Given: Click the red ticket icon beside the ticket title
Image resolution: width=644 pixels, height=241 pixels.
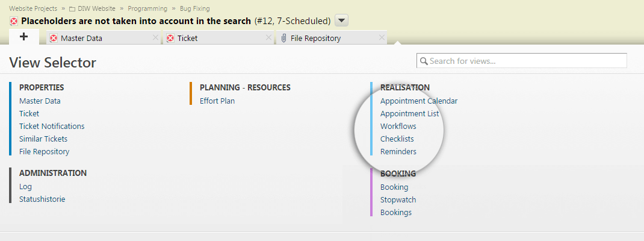Looking at the screenshot, I should tap(14, 21).
